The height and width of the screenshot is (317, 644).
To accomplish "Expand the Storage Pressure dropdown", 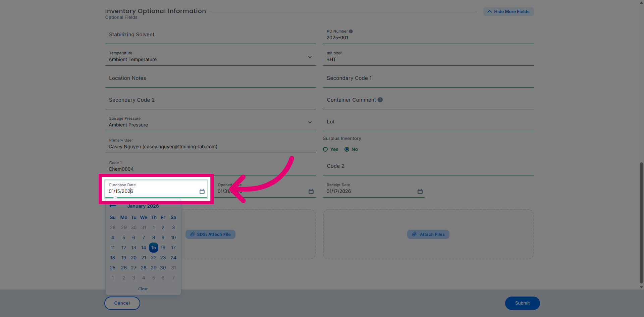I will click(x=310, y=122).
